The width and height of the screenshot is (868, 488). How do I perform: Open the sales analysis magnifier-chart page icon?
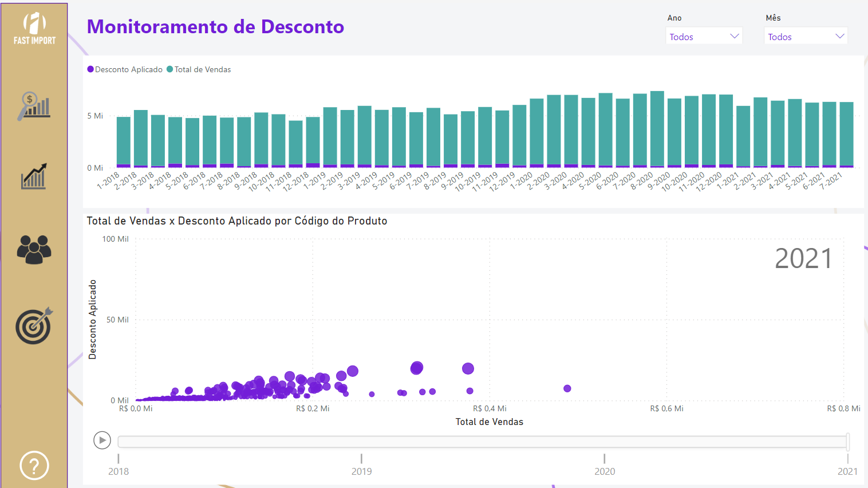click(x=34, y=106)
